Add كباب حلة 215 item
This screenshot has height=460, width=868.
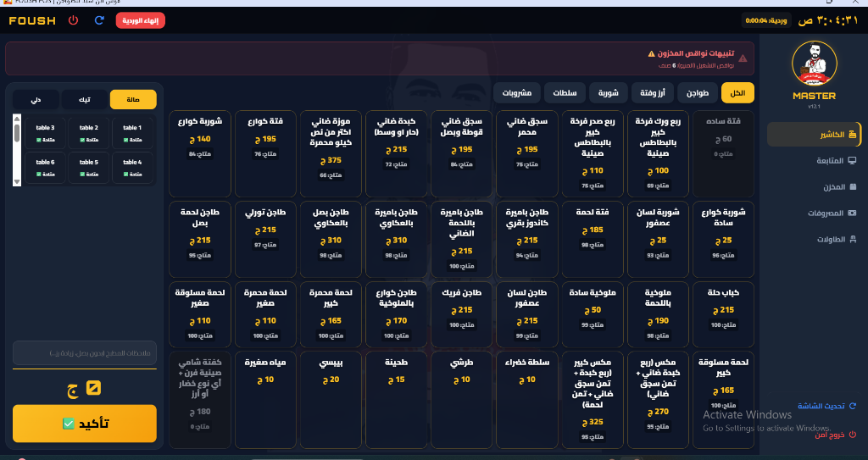[x=724, y=314]
